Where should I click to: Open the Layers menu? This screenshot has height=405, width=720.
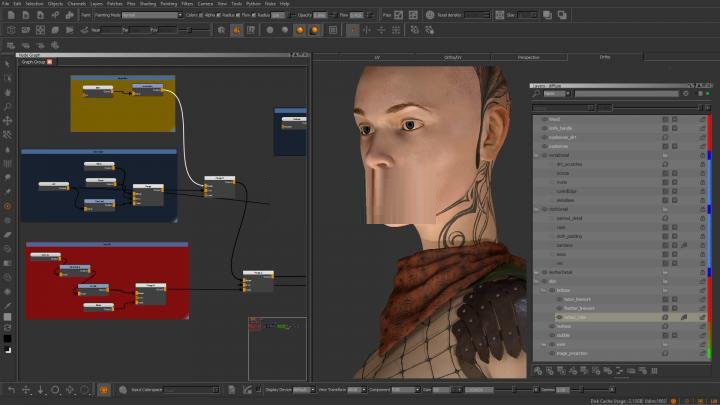click(x=96, y=4)
